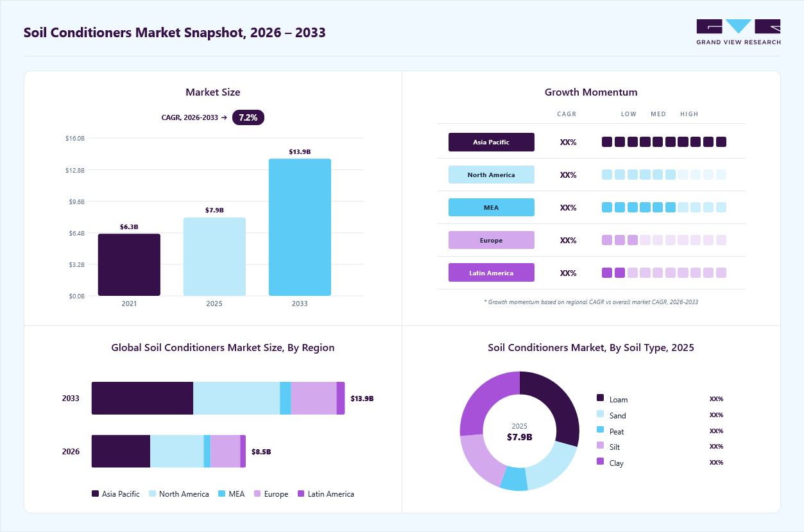Click the 2033 row label of the regional chart
The height and width of the screenshot is (532, 804).
coord(71,399)
